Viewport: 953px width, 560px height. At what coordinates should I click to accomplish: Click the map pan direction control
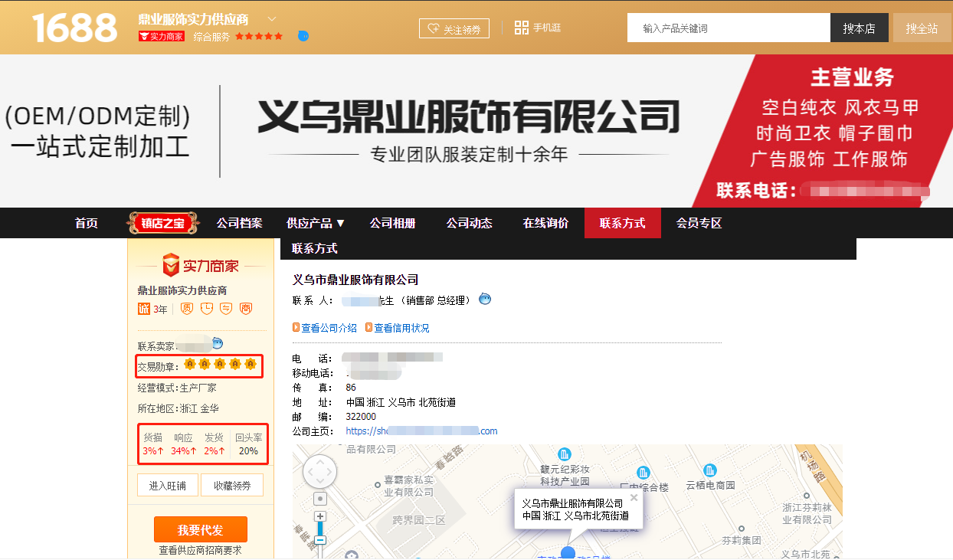[320, 472]
